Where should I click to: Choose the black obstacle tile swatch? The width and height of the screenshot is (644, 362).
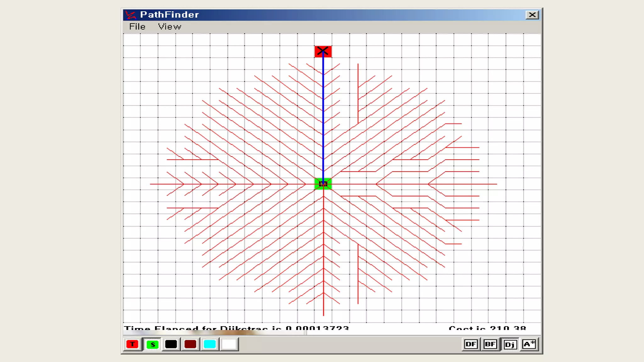(x=171, y=344)
